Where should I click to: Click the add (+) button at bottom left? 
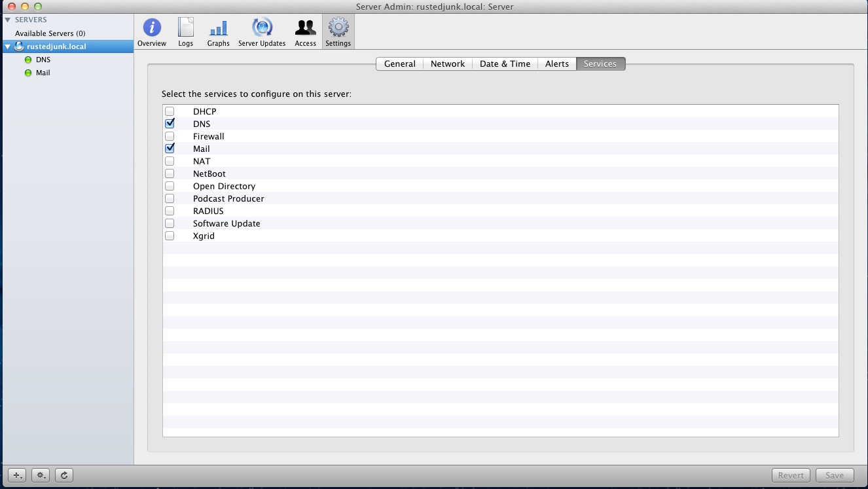18,475
